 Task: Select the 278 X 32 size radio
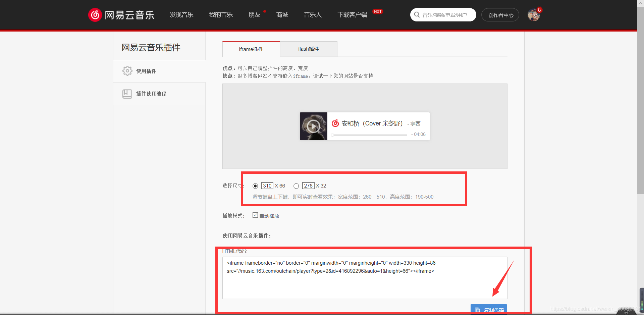(296, 186)
